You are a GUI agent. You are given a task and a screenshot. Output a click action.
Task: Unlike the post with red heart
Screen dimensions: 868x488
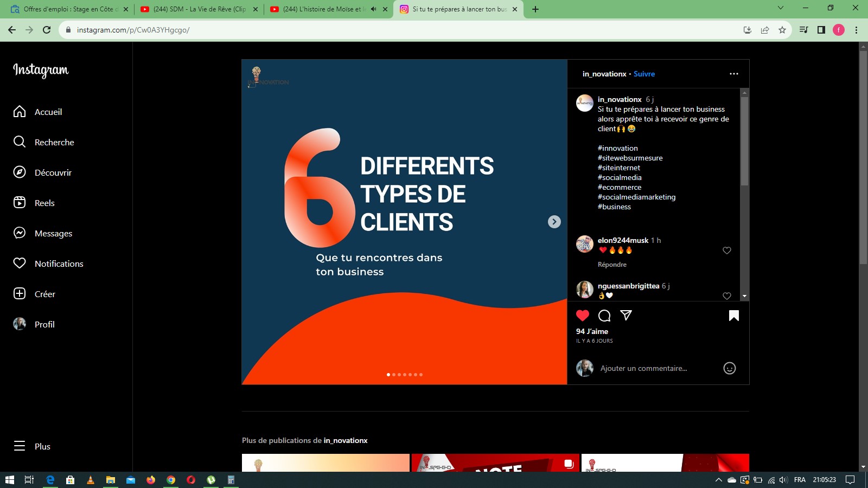point(583,316)
